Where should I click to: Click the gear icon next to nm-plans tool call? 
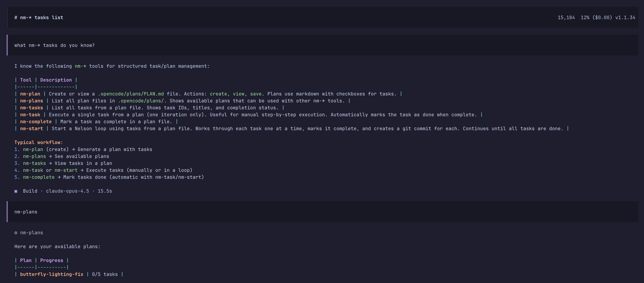click(x=16, y=233)
